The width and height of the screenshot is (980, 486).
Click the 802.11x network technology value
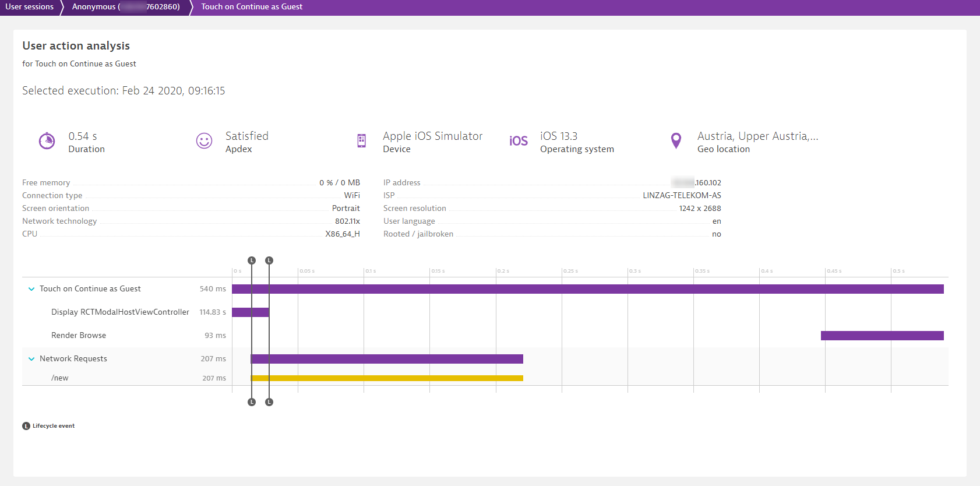347,221
